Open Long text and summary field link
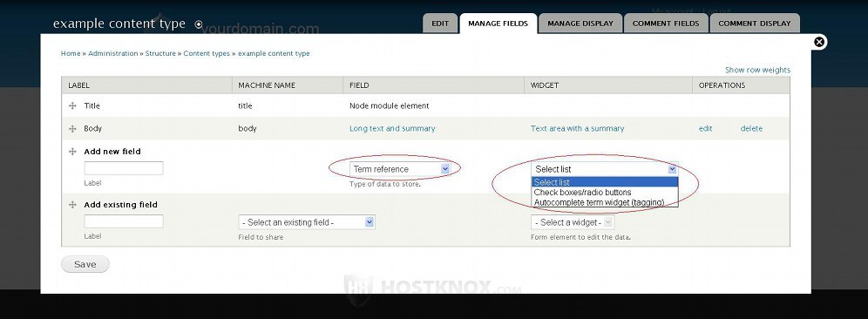The height and width of the screenshot is (319, 868). tap(392, 128)
